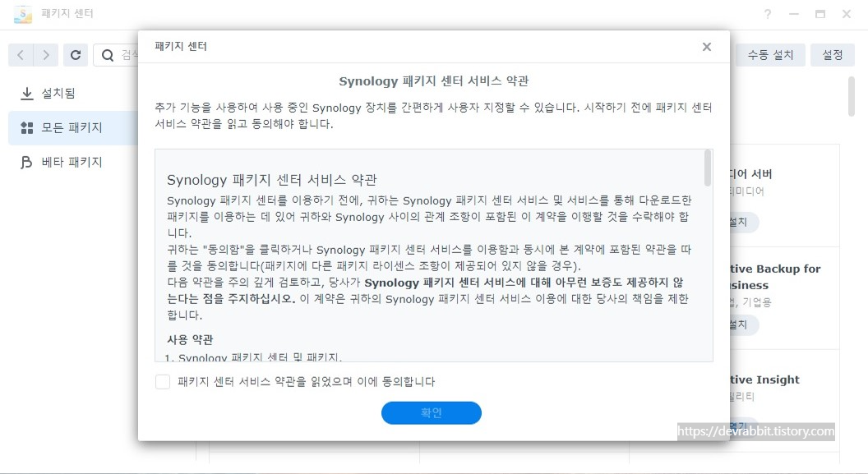Open 베타 패키지 section
Viewport: 868px width, 474px height.
73,162
